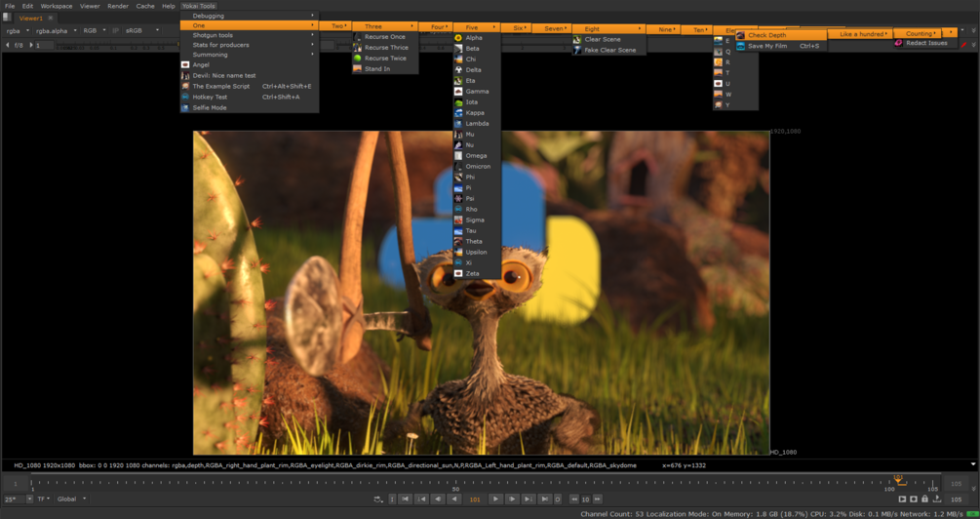Click the play backward button
The height and width of the screenshot is (519, 980).
454,499
